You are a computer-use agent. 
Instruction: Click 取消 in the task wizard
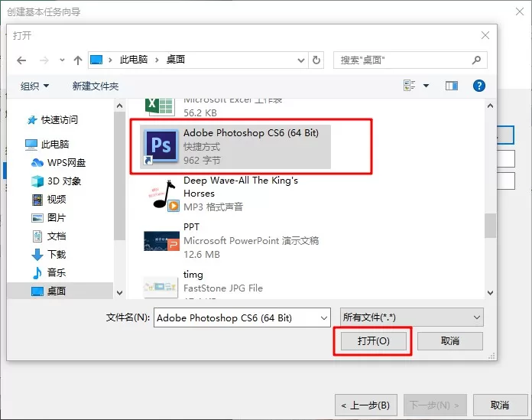pos(500,405)
